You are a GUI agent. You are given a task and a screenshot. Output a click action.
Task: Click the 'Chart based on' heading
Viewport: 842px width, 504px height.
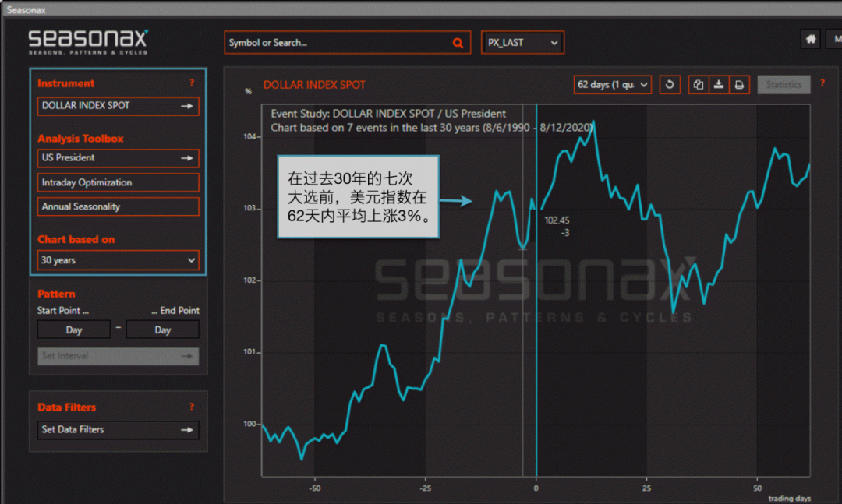[x=76, y=239]
